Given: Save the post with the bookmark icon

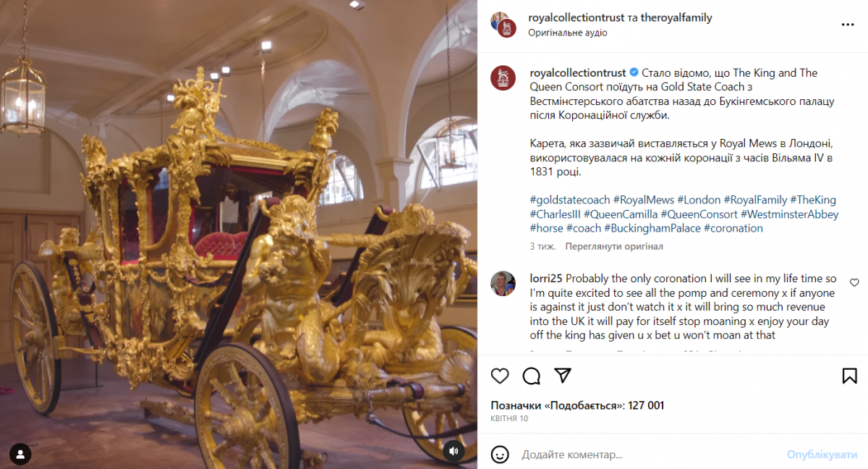Looking at the screenshot, I should [850, 376].
